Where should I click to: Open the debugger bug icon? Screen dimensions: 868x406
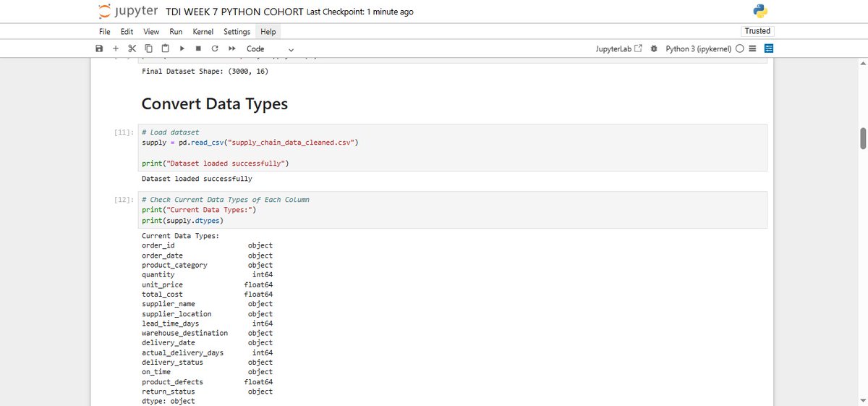pos(654,48)
